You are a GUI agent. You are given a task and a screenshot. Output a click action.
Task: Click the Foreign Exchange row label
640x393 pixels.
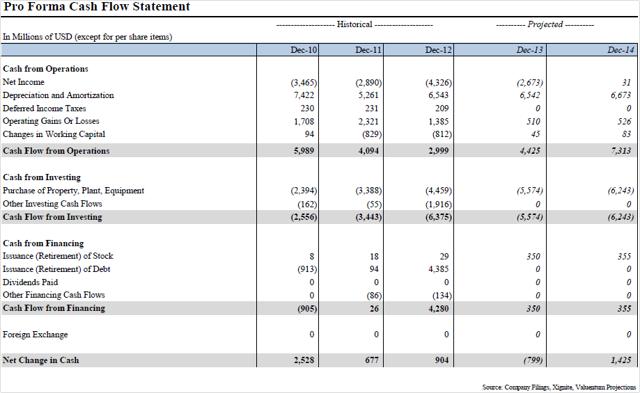point(35,335)
